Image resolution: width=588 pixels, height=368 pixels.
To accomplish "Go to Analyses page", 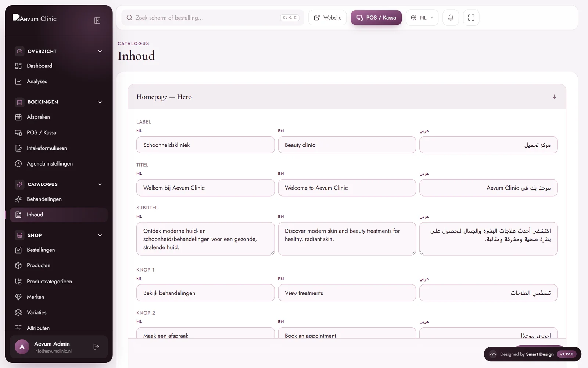I will pos(59,81).
